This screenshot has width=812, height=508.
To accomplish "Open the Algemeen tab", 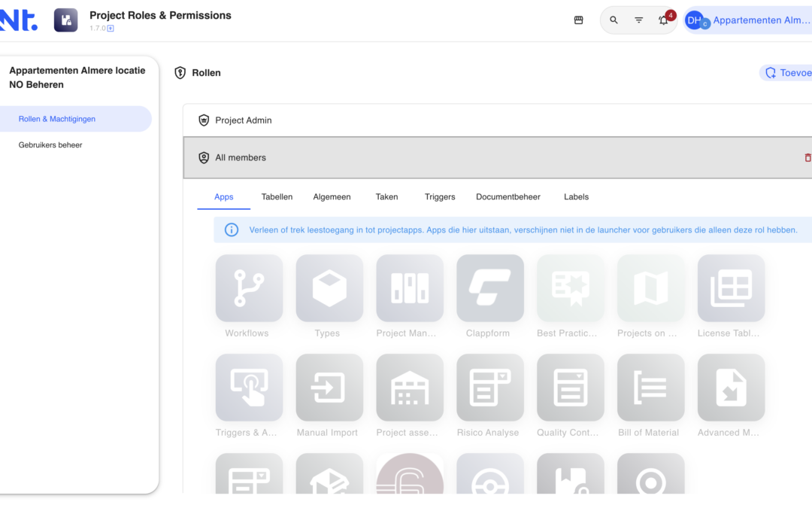I will click(x=332, y=197).
